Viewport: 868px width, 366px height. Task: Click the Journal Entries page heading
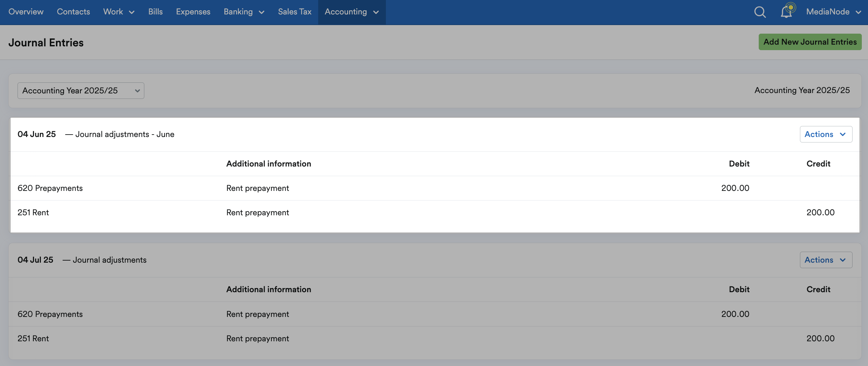[46, 42]
